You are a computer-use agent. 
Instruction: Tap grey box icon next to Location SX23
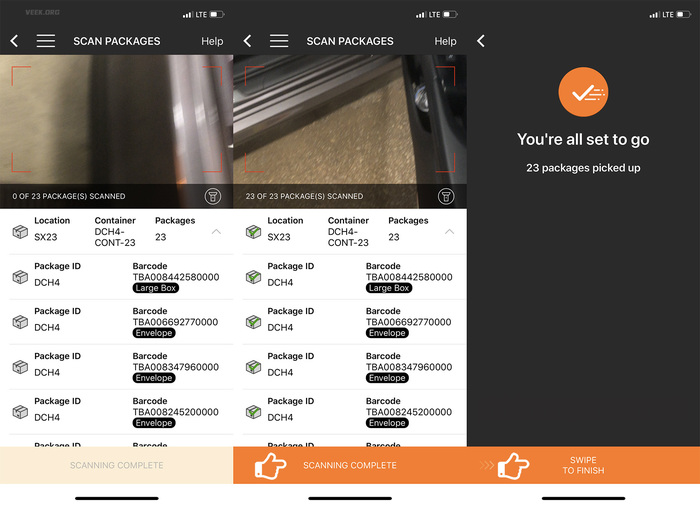19,232
